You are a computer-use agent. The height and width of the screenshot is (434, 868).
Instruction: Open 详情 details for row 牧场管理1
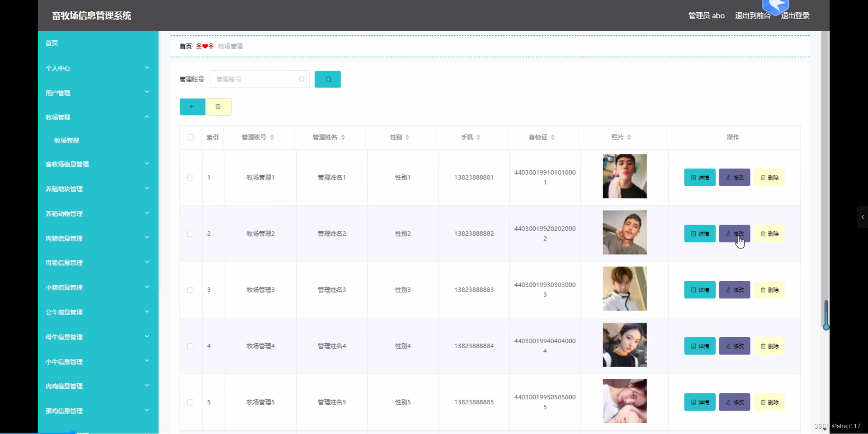[x=700, y=177]
